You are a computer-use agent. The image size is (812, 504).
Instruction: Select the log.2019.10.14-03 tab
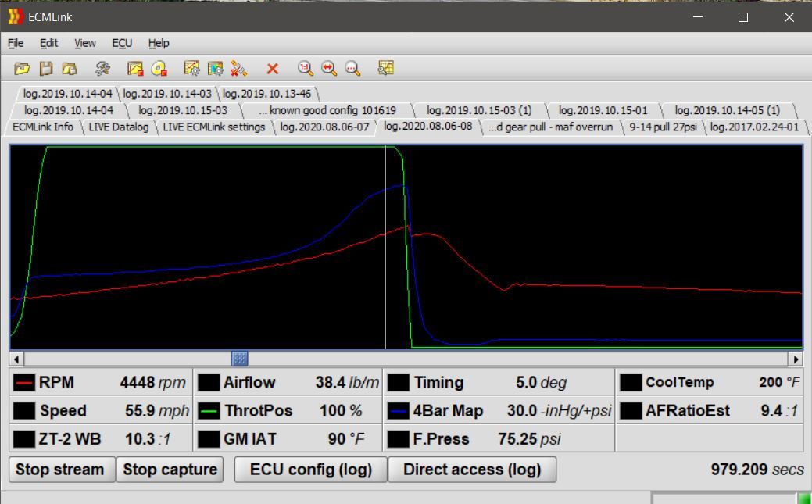pos(167,94)
